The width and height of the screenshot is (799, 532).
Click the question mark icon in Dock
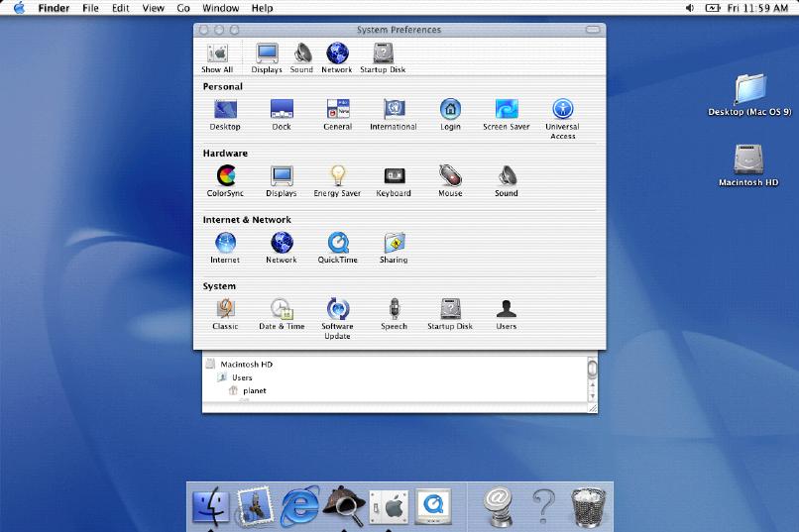coord(543,505)
